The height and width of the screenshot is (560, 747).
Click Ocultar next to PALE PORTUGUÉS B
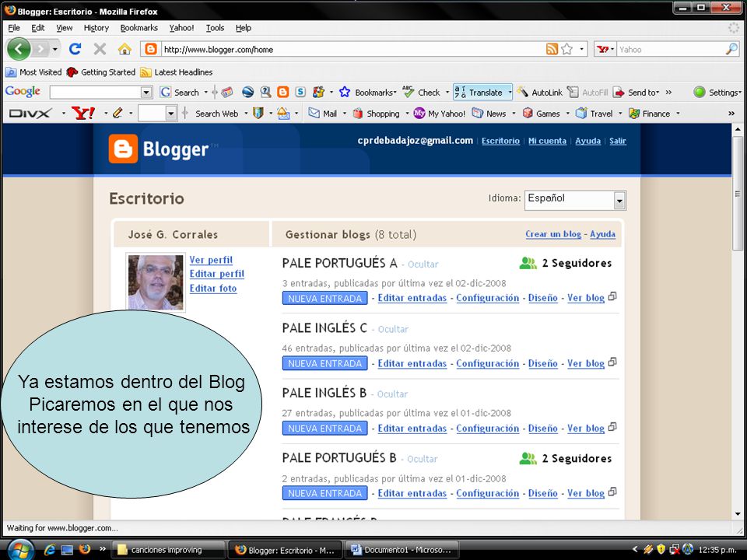tap(422, 459)
